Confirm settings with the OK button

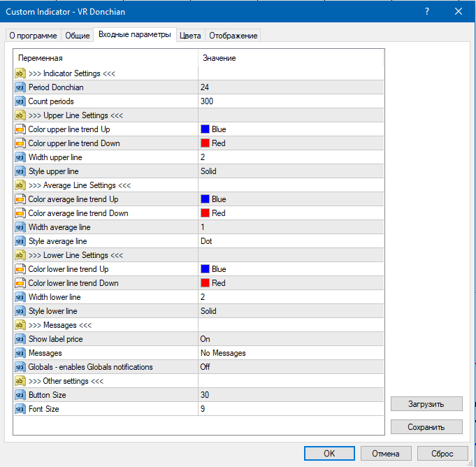pyautogui.click(x=329, y=453)
